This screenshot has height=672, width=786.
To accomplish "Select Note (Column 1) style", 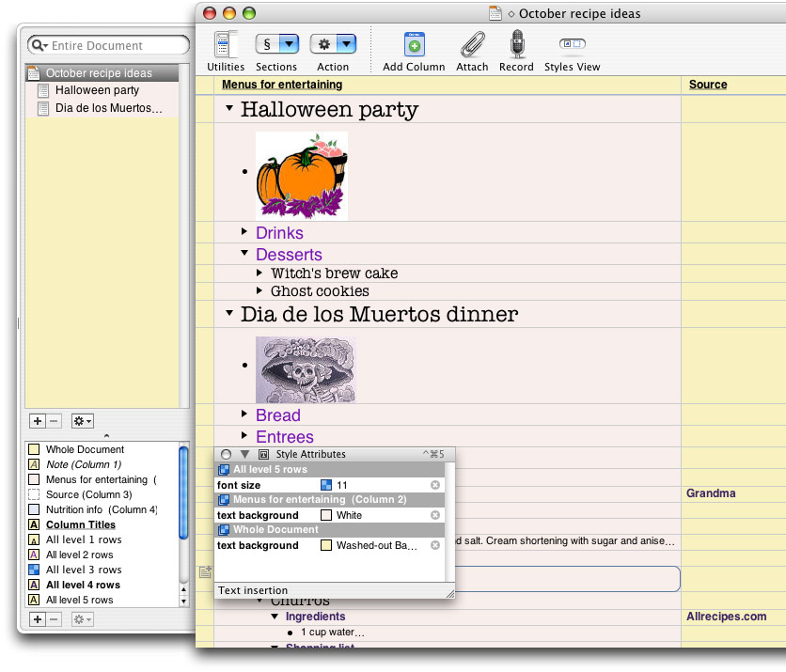I will [102, 464].
